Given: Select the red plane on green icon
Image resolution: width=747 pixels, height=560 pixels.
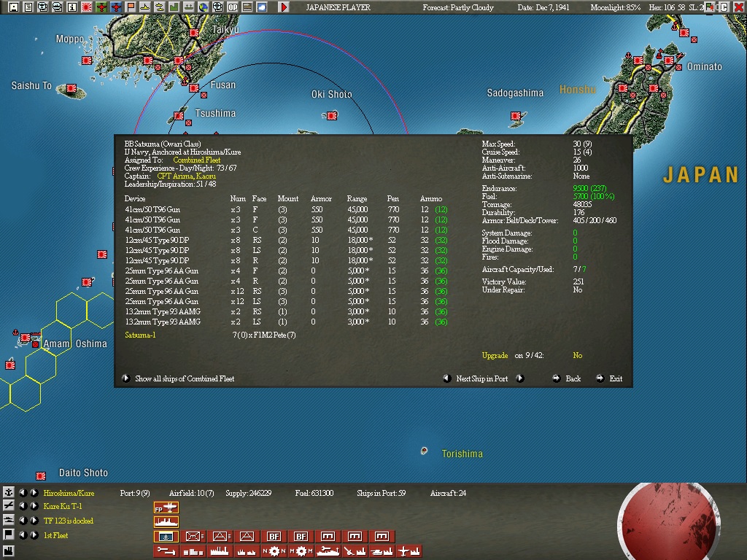Looking at the screenshot, I should pyautogui.click(x=101, y=7).
